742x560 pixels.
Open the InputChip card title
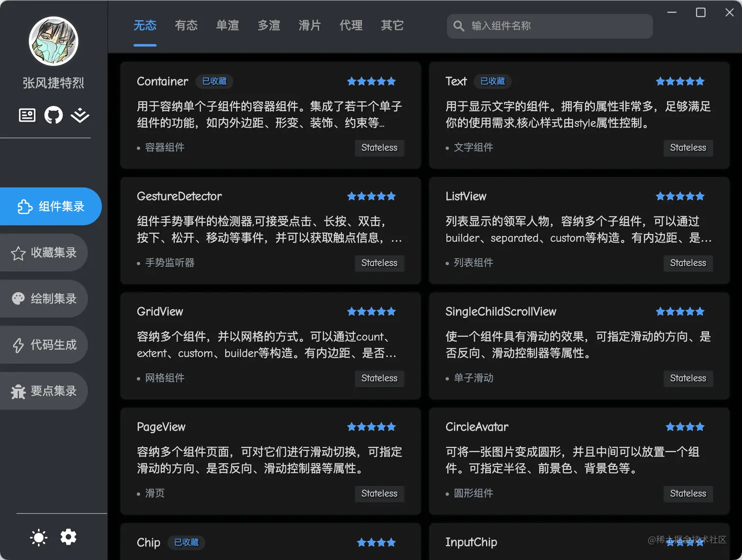[x=471, y=542]
